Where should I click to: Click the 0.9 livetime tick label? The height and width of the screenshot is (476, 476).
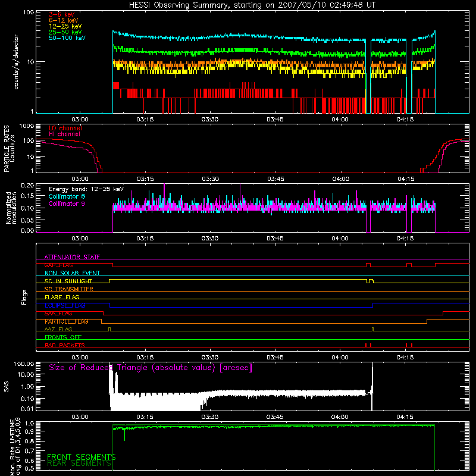click(29, 431)
